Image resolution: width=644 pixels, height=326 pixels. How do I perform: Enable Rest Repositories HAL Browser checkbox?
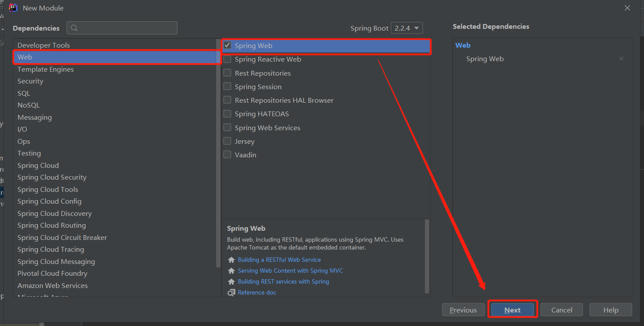pyautogui.click(x=227, y=100)
